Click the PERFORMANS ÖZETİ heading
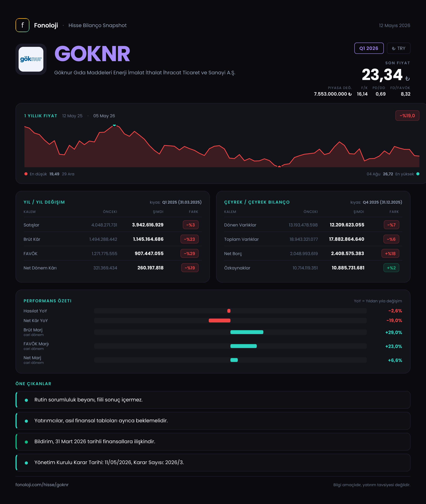 48,301
